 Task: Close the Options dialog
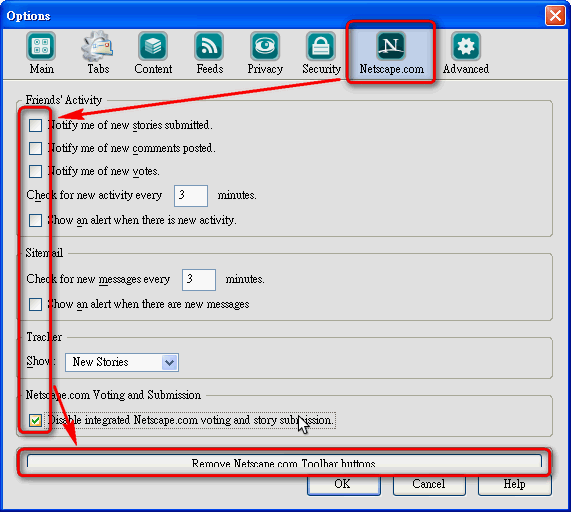(x=555, y=16)
